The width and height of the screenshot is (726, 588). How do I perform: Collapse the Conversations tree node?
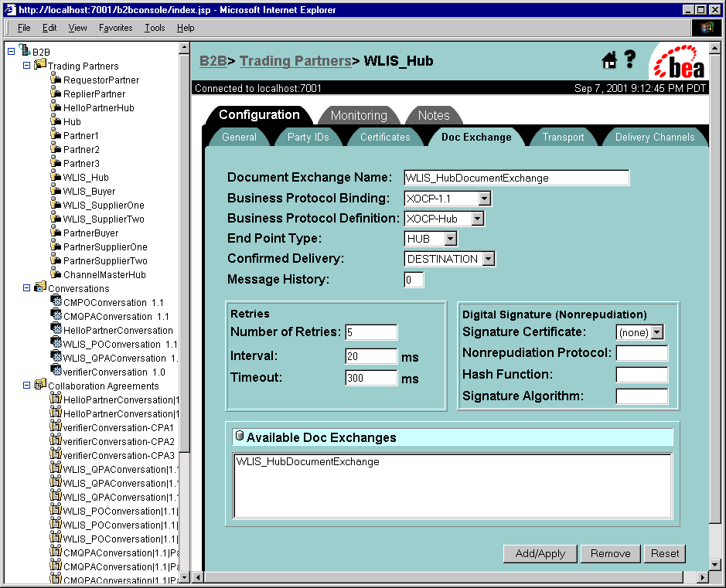click(26, 288)
